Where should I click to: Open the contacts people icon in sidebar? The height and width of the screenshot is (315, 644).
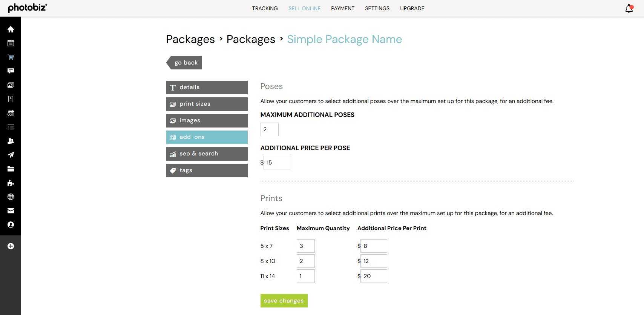pos(11,141)
